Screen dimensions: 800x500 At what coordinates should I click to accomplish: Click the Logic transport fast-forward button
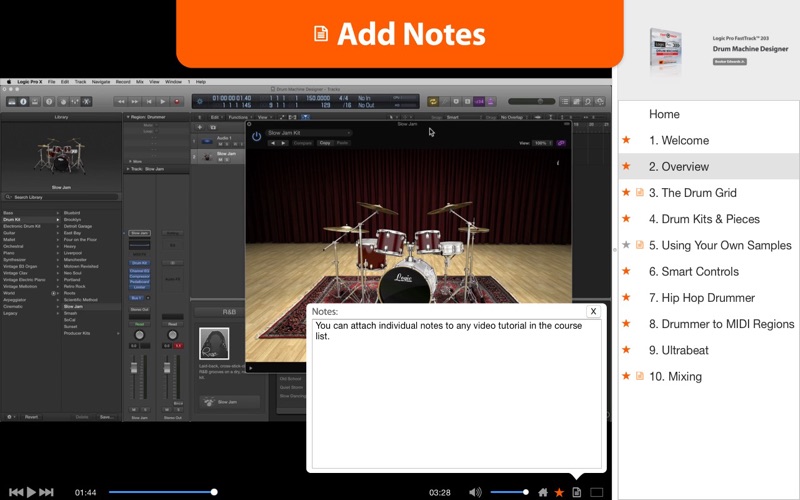(135, 102)
